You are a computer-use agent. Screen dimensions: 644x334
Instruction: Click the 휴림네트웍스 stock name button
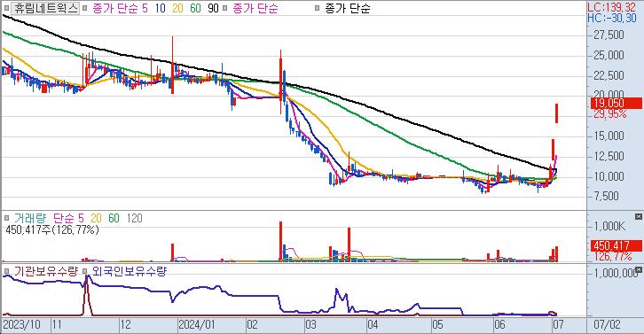pos(44,8)
